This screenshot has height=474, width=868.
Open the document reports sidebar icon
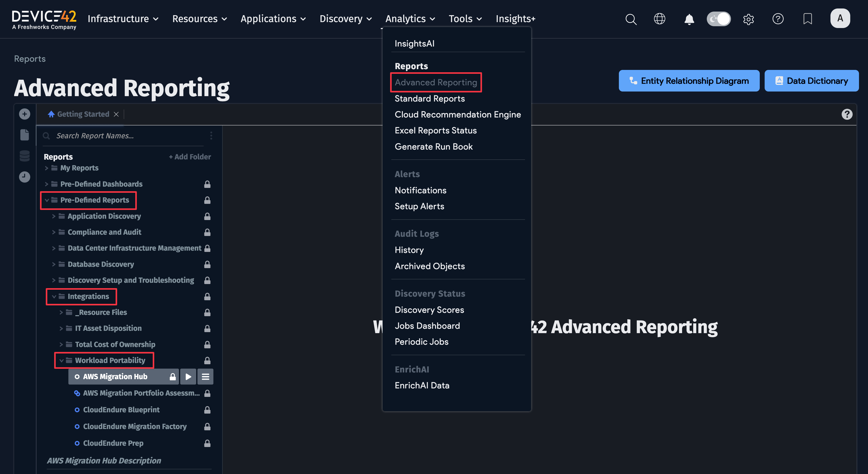(24, 135)
